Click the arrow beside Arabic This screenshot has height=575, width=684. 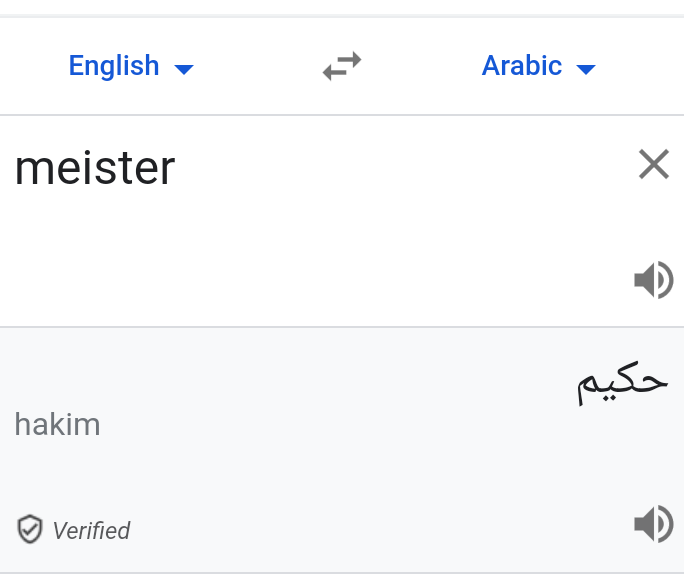click(x=586, y=69)
